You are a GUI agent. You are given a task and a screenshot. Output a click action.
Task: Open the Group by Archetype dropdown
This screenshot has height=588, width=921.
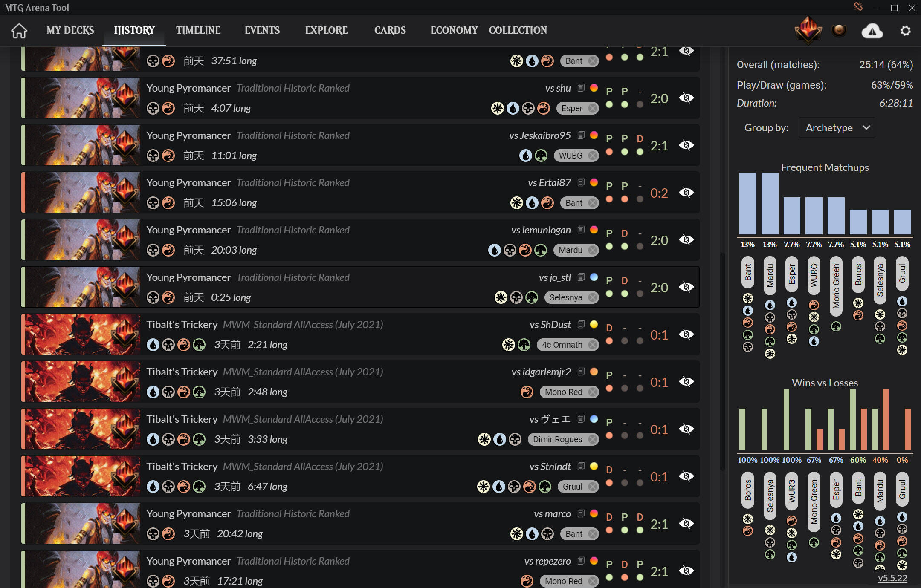[837, 128]
